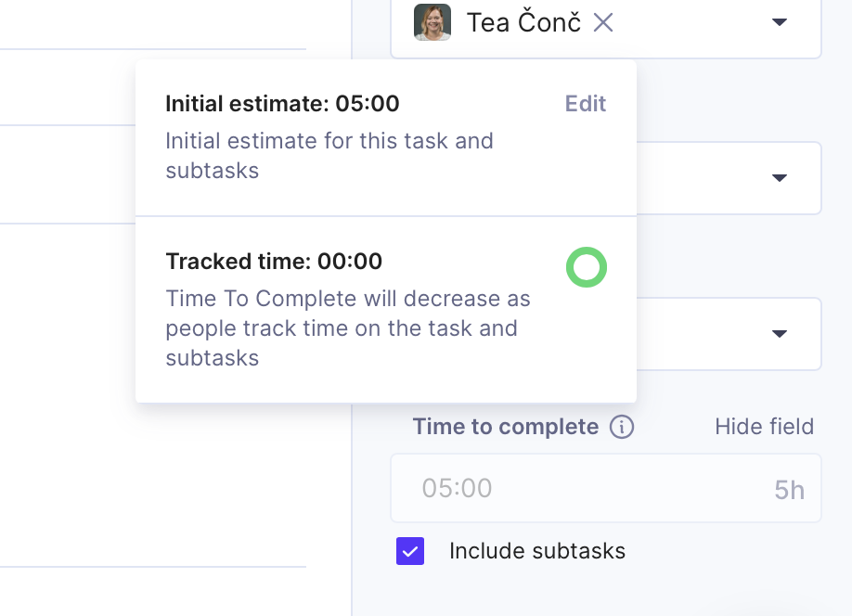The width and height of the screenshot is (852, 616).
Task: Expand the second dropdown field arrow
Action: coord(780,178)
